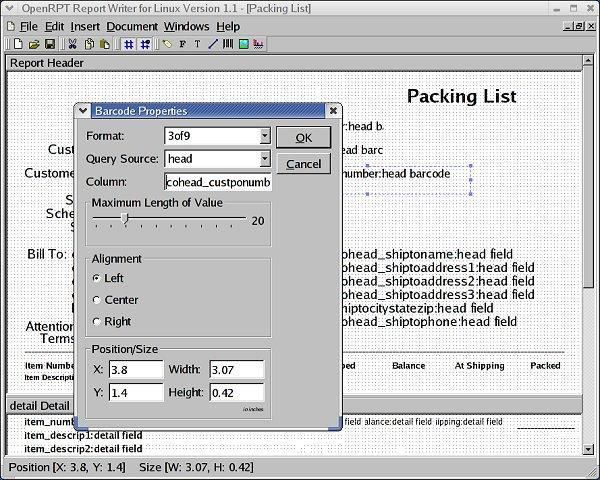Expand the Barcode Properties title menu arrow
This screenshot has height=480, width=600.
[x=83, y=111]
